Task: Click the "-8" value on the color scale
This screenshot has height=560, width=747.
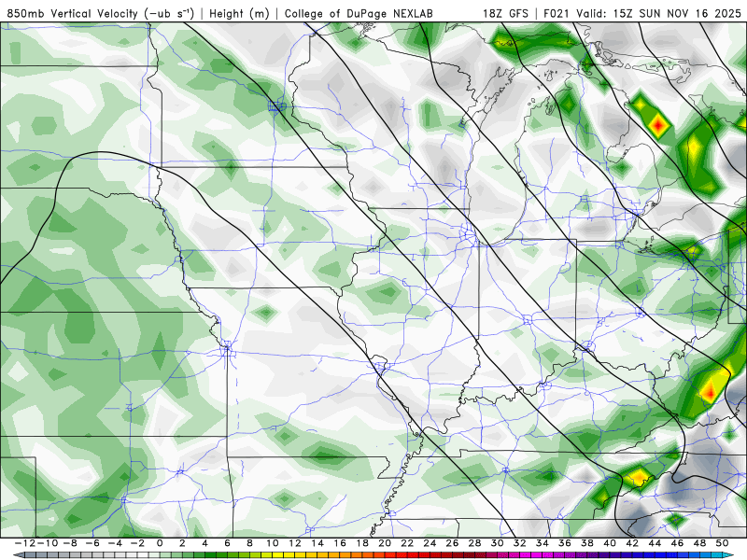Action: 70,543
